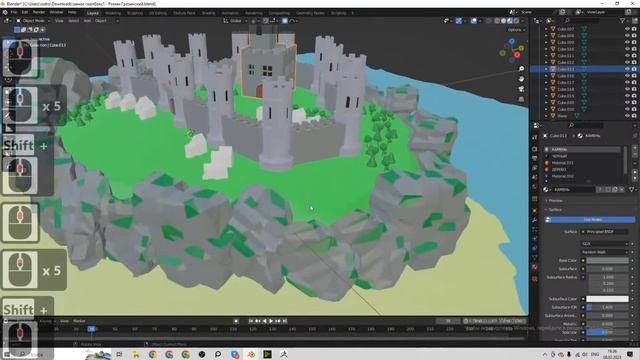
Task: Open the File menu
Action: pos(14,12)
